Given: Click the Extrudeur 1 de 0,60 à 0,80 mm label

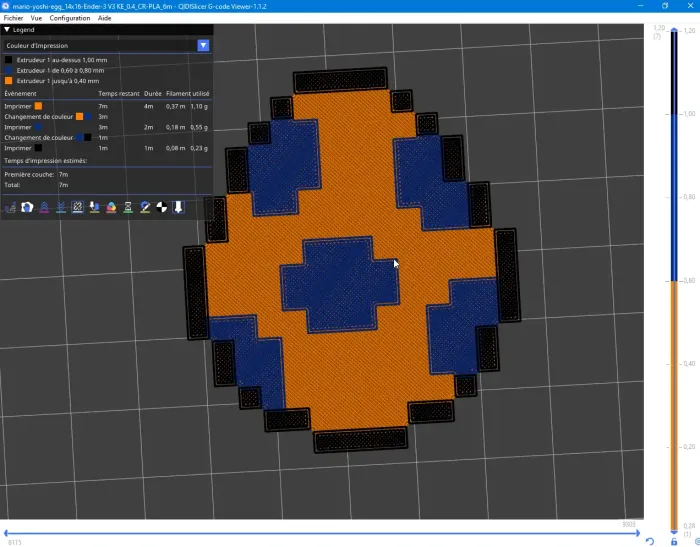Looking at the screenshot, I should pos(60,71).
